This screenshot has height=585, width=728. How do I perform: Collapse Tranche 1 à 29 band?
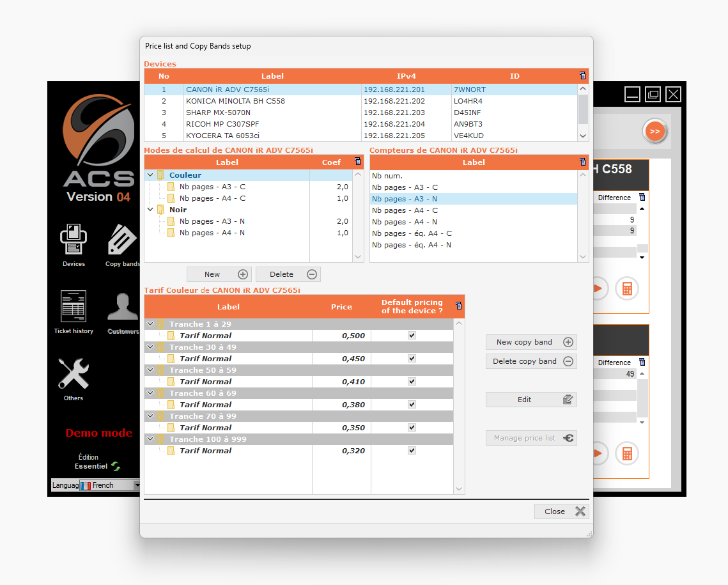(x=150, y=324)
